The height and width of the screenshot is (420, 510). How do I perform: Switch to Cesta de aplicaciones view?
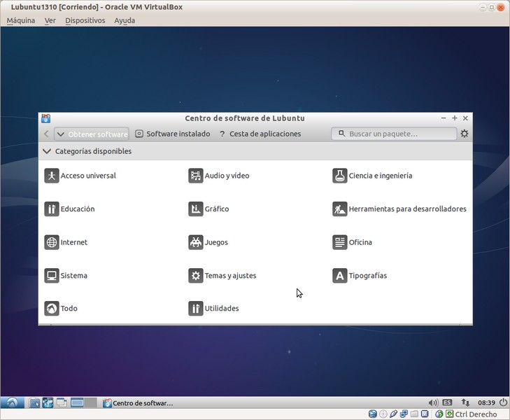pyautogui.click(x=260, y=134)
